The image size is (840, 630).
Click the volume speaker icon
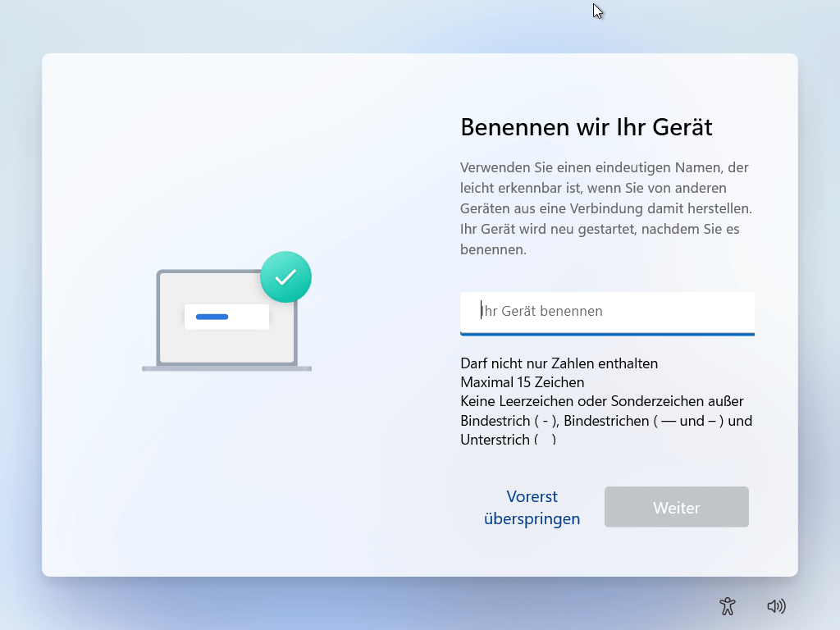click(x=776, y=606)
